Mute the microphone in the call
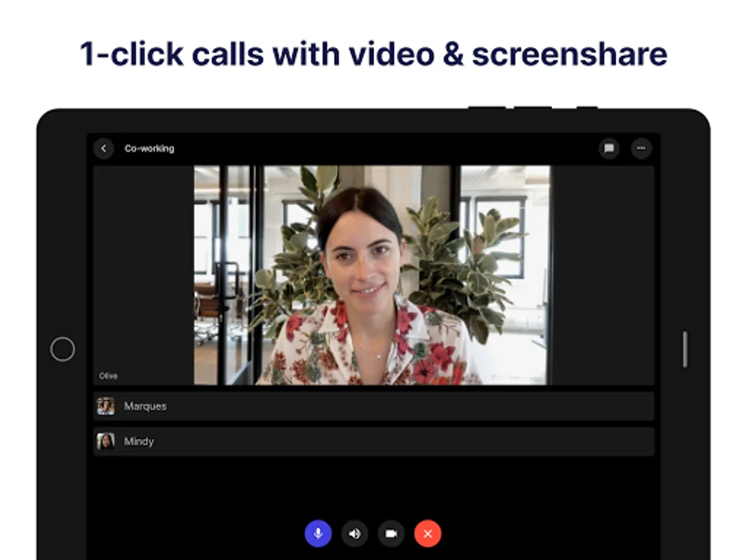This screenshot has width=747, height=560. 318,533
